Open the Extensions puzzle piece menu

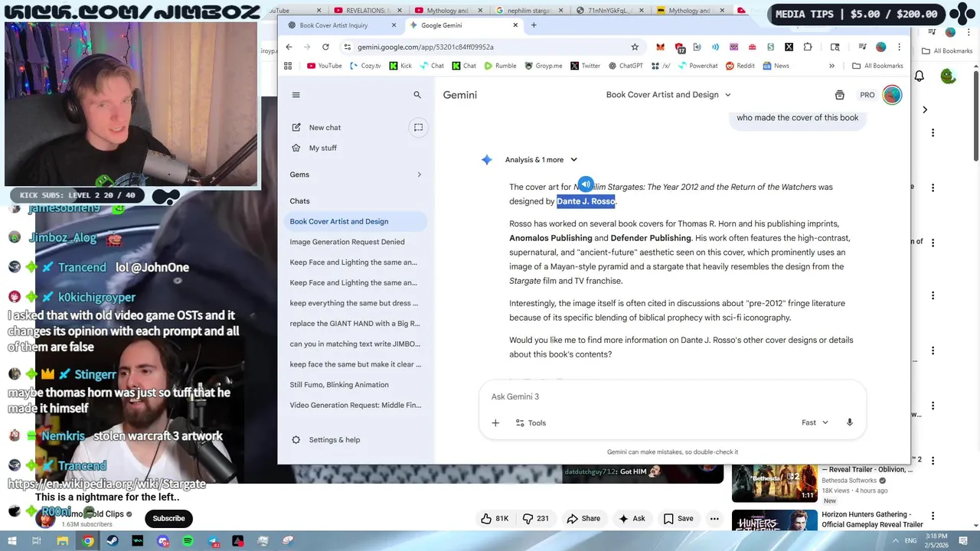point(808,47)
